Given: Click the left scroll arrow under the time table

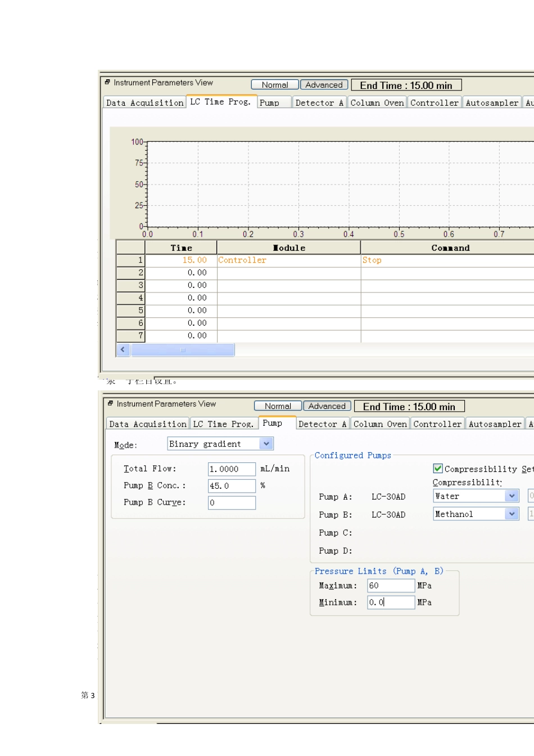Looking at the screenshot, I should click(x=123, y=350).
